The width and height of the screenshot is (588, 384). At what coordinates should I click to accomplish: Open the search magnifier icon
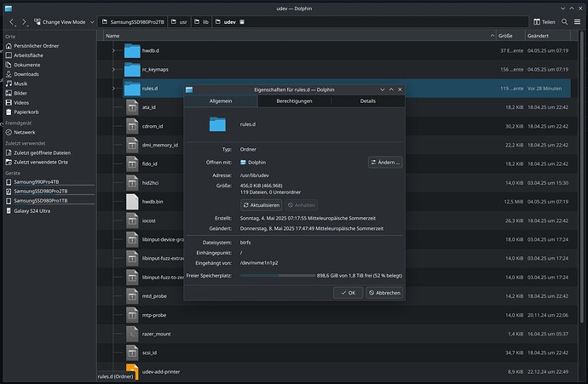click(564, 22)
